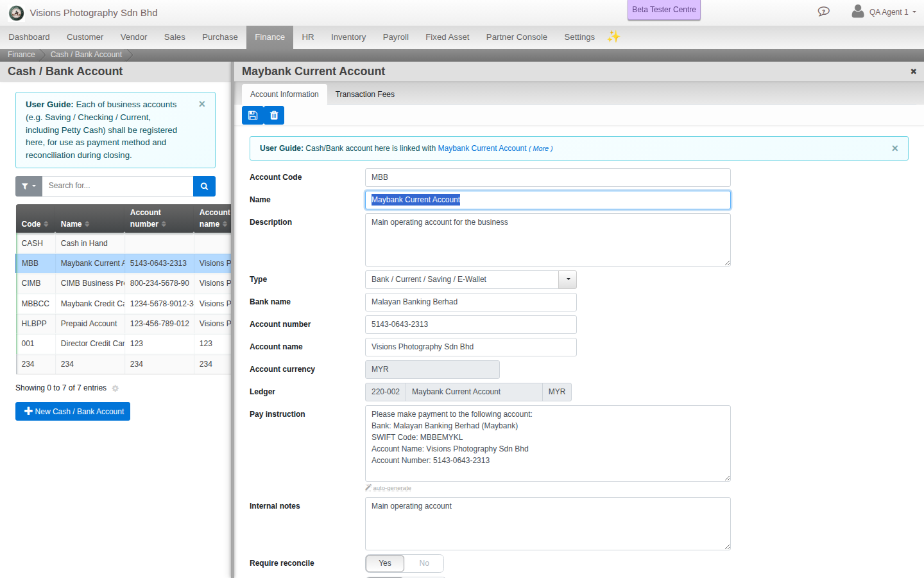924x578 pixels.
Task: Close the Maybank Current Account panel
Action: click(913, 71)
